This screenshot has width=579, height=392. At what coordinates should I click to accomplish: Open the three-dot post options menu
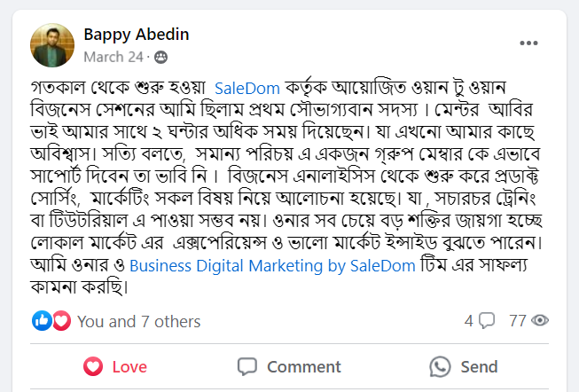(528, 43)
